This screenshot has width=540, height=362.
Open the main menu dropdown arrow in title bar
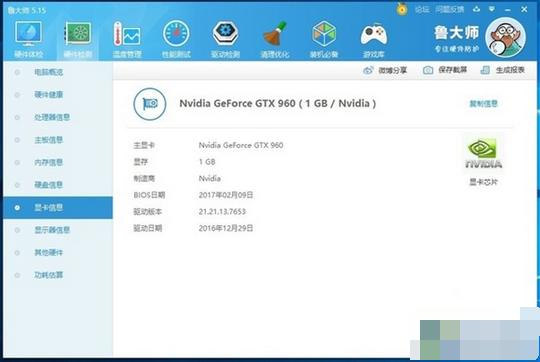click(x=492, y=9)
